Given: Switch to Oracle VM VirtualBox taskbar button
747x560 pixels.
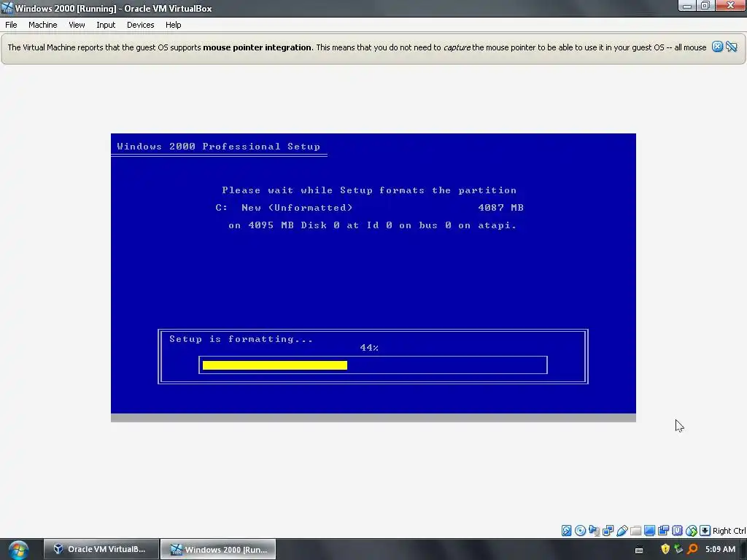Looking at the screenshot, I should pyautogui.click(x=101, y=549).
